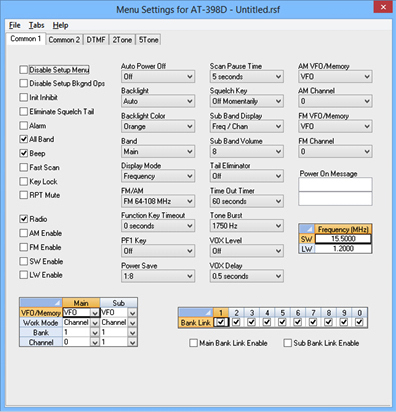The image size is (396, 412).
Task: Switch to the Common 2 tab
Action: 64,40
